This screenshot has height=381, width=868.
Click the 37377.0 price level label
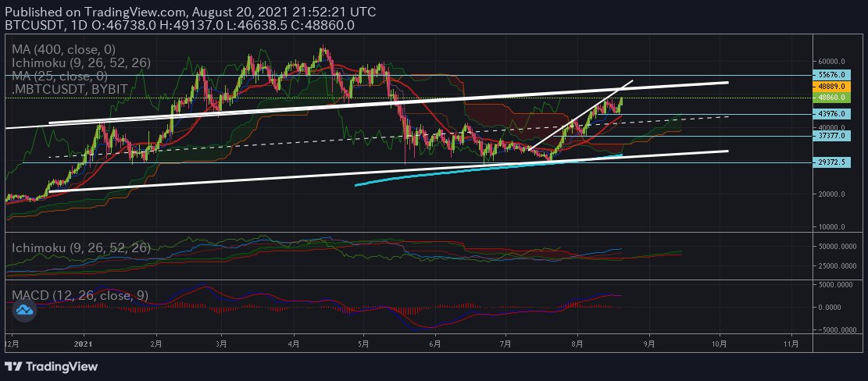click(x=831, y=136)
